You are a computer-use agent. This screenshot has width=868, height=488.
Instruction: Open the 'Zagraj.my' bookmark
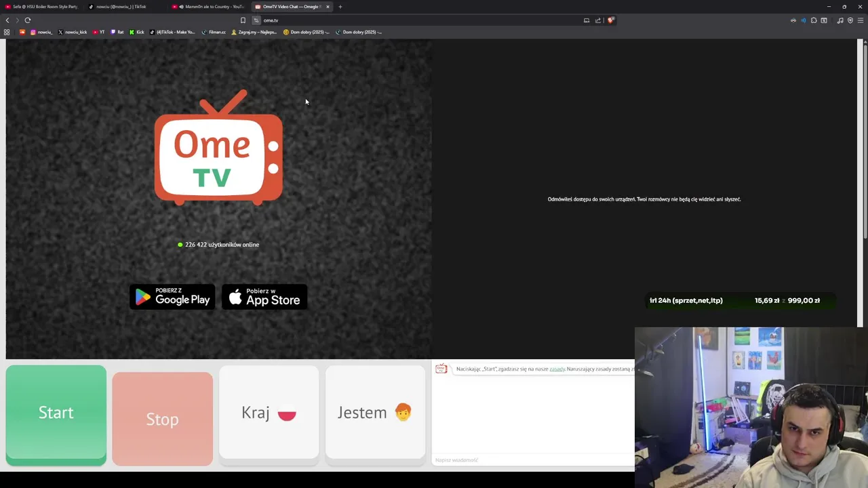click(254, 32)
